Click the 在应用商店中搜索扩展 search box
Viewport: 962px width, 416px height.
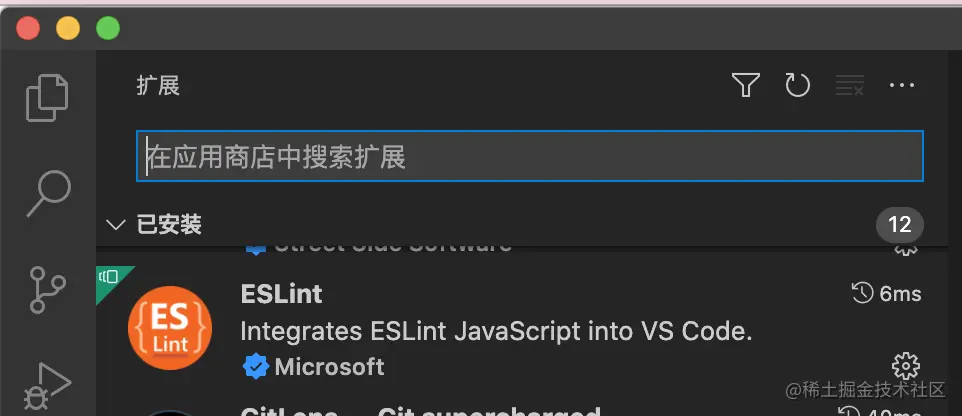coord(530,156)
